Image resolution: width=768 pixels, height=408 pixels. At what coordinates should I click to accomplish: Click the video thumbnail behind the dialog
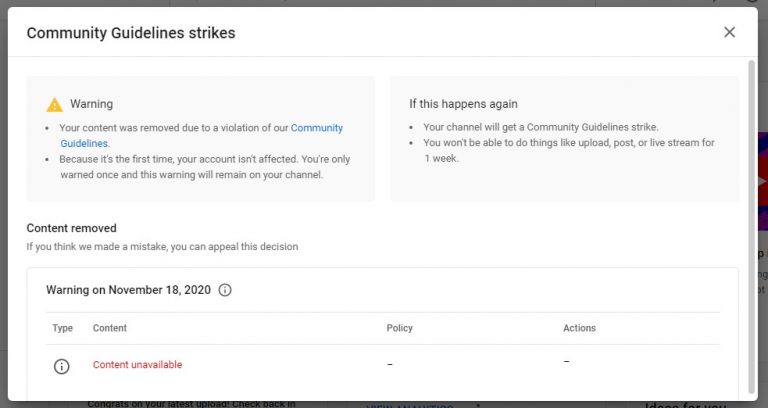[x=762, y=190]
